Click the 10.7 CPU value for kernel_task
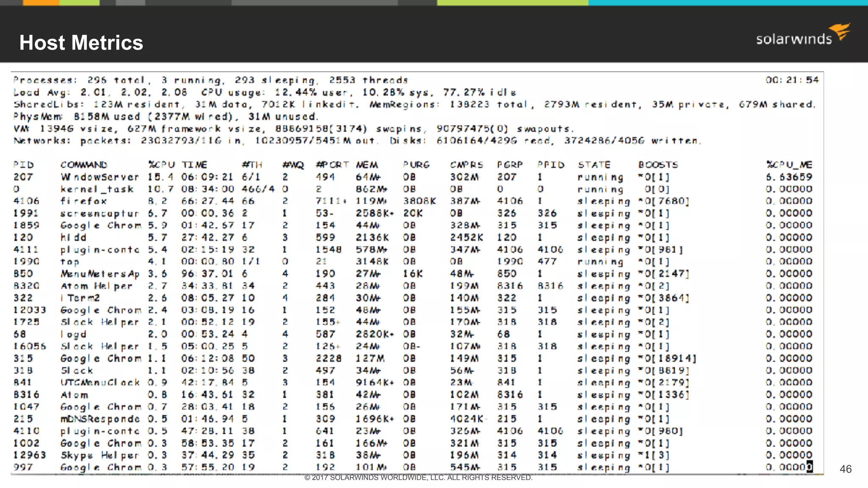868x488 pixels. pos(161,189)
